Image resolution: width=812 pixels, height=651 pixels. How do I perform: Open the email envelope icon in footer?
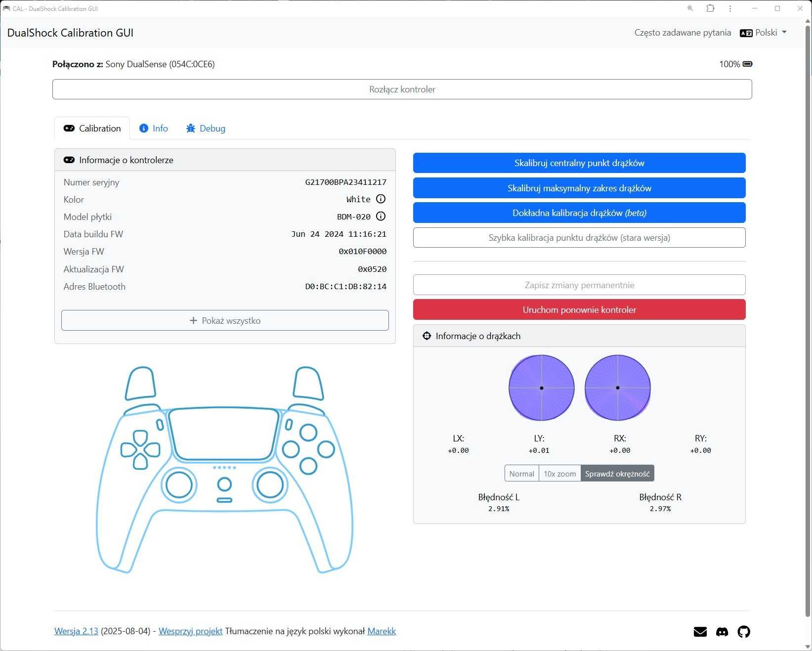(700, 632)
